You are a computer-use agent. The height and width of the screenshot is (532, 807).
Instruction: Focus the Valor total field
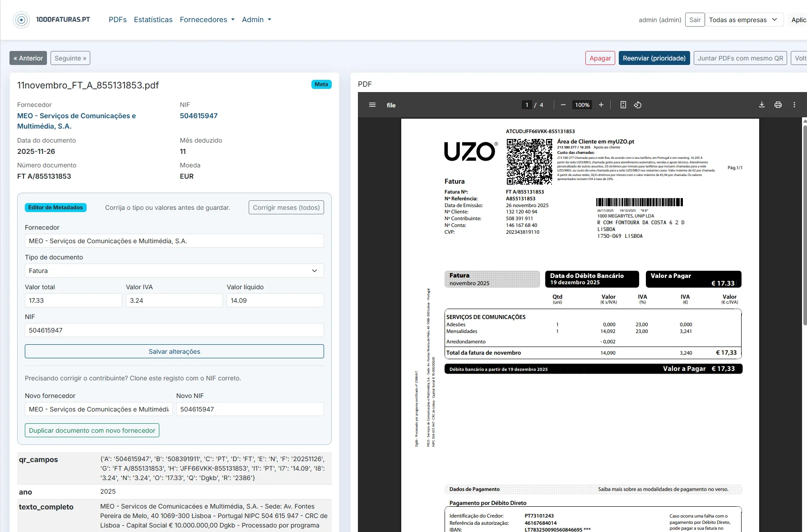pos(74,301)
